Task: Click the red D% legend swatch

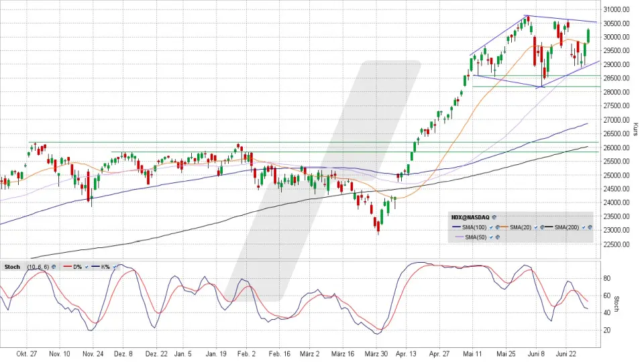Action: pos(67,266)
